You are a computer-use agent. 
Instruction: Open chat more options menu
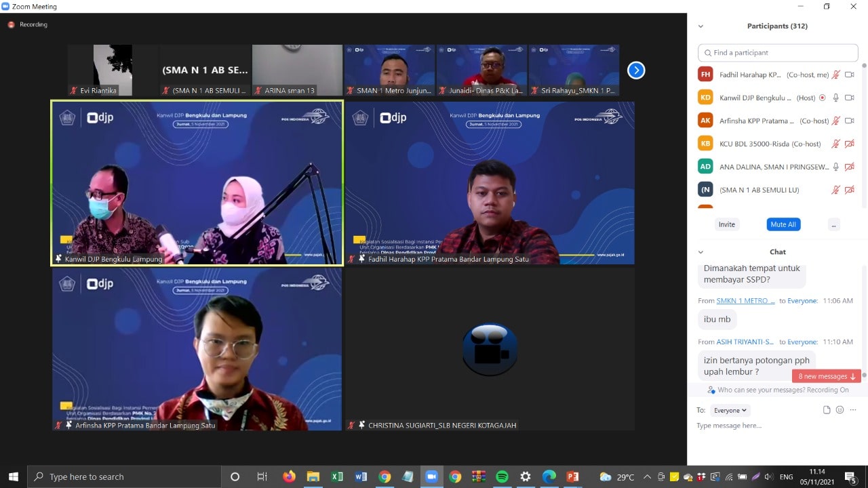852,410
